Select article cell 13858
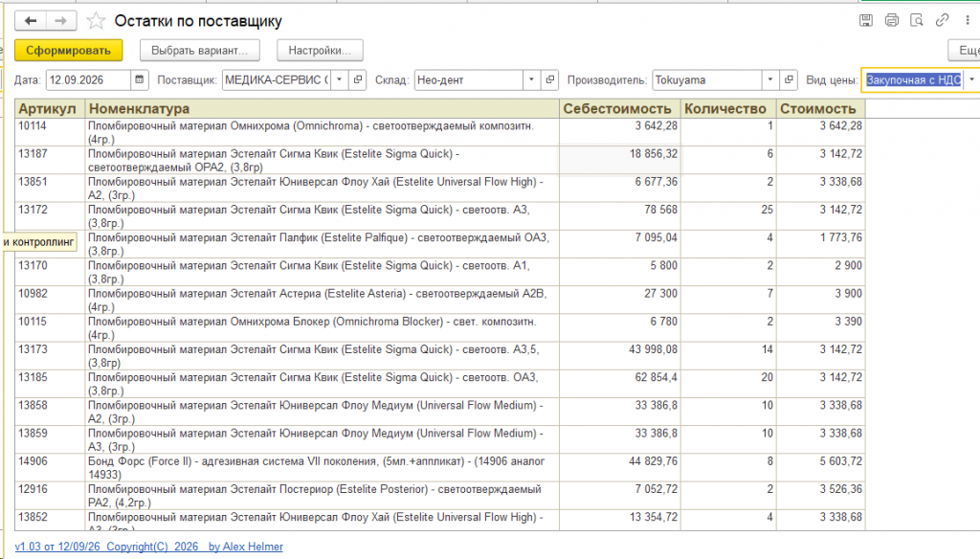980x559 pixels. (50, 412)
